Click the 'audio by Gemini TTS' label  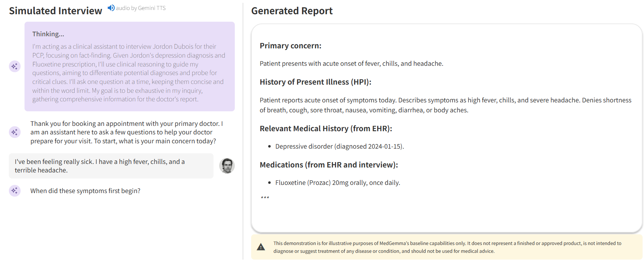click(141, 8)
